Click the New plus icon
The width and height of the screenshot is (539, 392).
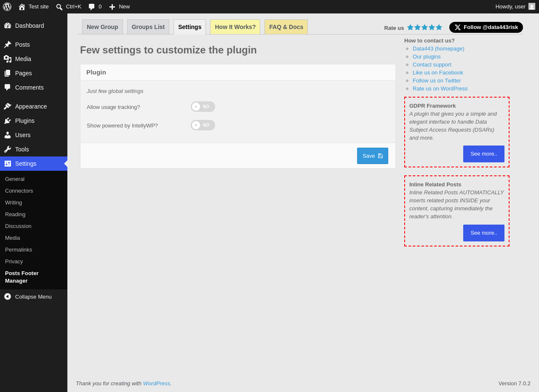(112, 7)
